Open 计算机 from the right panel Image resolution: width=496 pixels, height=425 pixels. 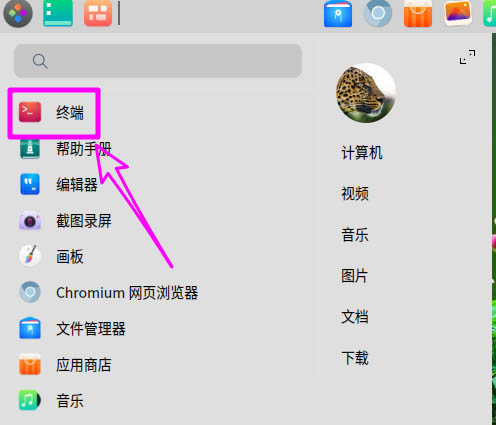tap(362, 153)
